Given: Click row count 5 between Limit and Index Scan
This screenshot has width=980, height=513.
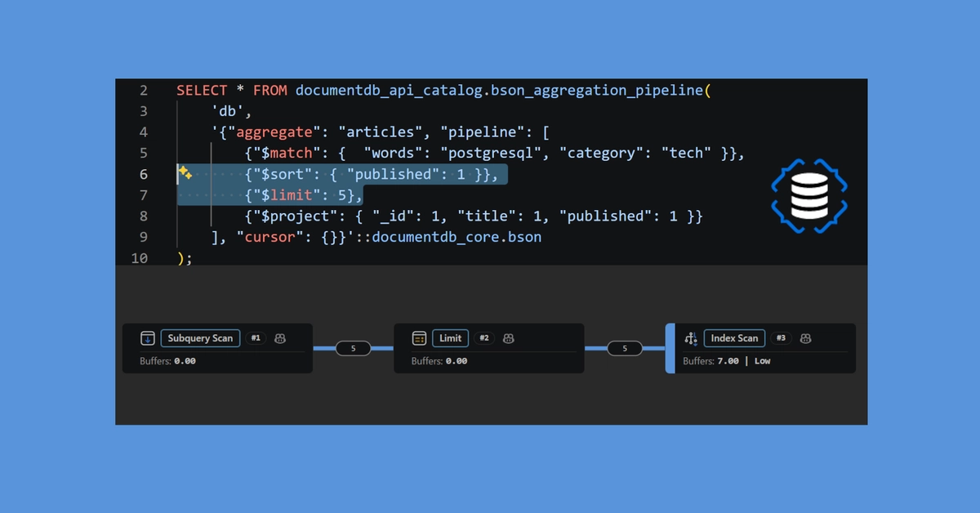Looking at the screenshot, I should tap(625, 349).
